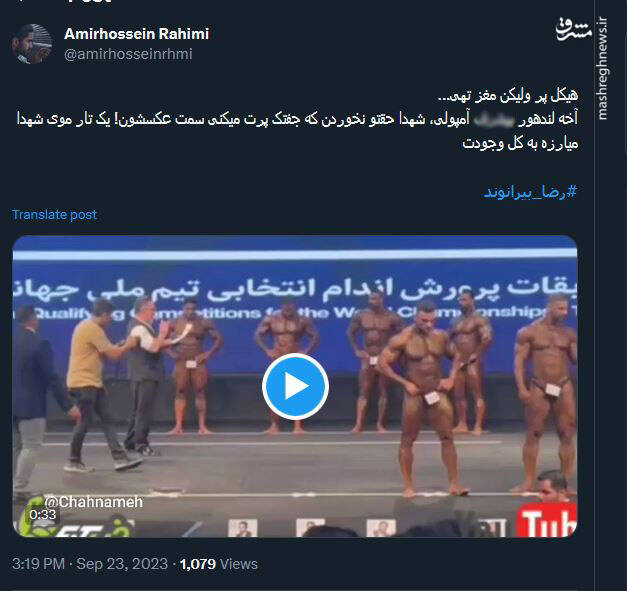Click the Persian banner text in video

295,289
